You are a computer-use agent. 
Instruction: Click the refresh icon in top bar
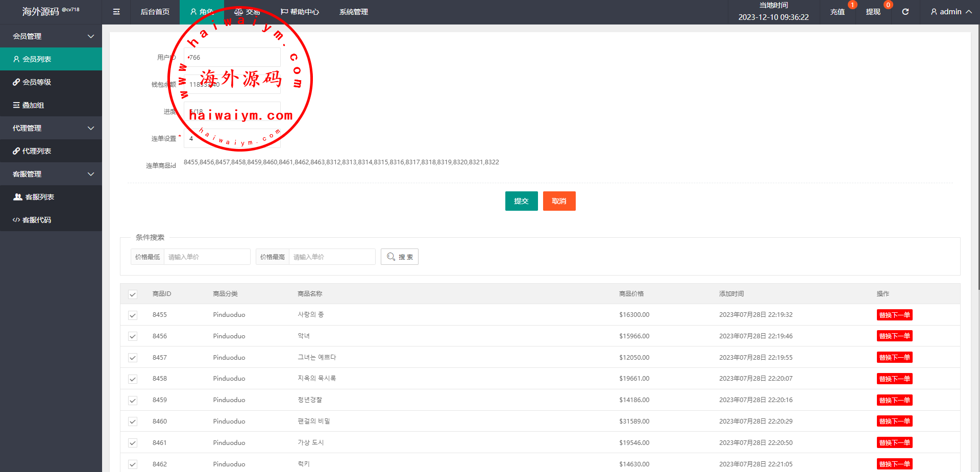tap(905, 12)
